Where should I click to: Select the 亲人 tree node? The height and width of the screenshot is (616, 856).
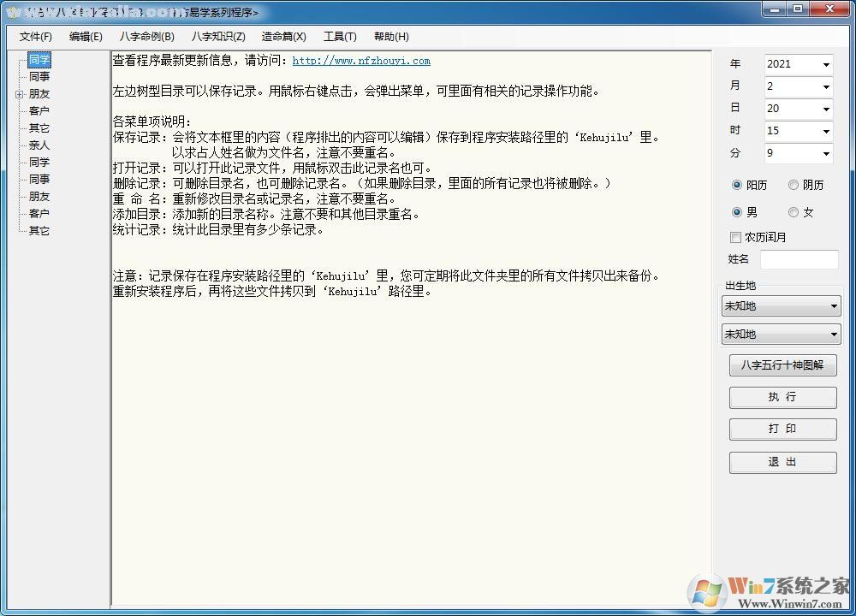tap(39, 145)
